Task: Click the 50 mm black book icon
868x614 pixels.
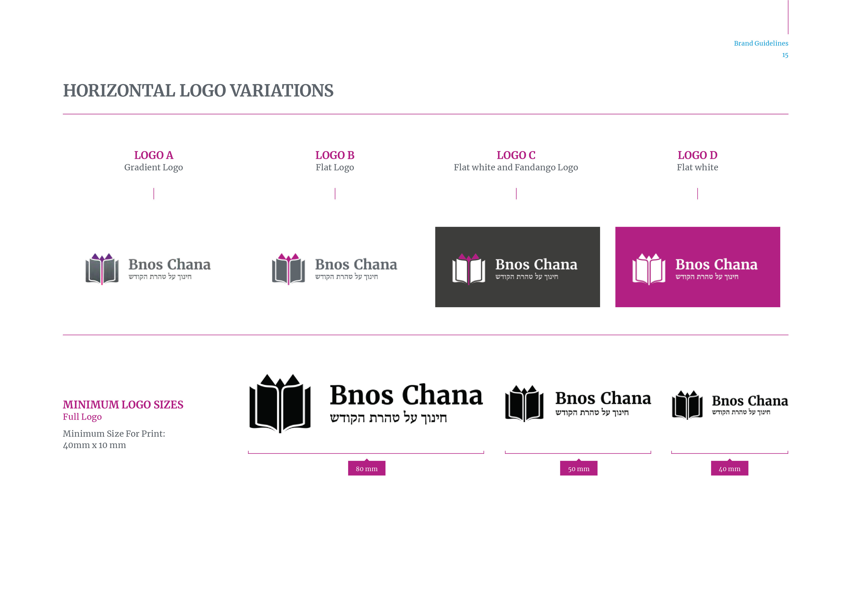Action: [x=524, y=403]
